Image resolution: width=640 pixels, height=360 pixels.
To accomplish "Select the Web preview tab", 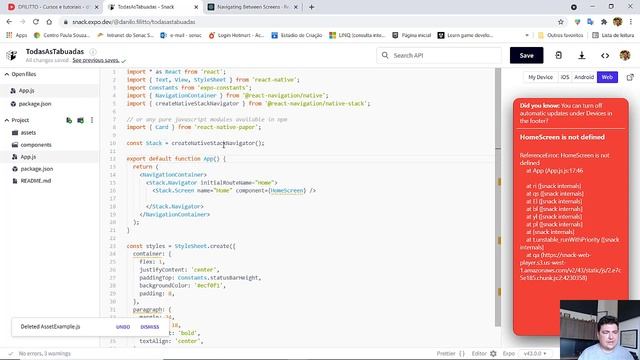I will pyautogui.click(x=607, y=77).
